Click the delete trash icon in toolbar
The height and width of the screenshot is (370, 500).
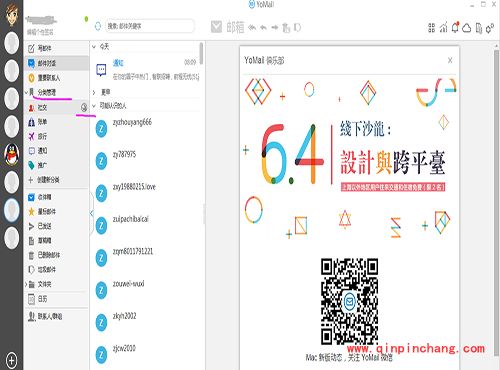point(286,28)
